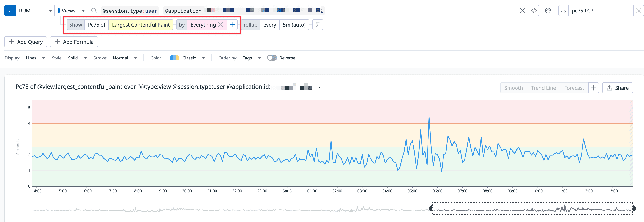
Task: Expand the Stroke Normal dropdown
Action: [125, 58]
